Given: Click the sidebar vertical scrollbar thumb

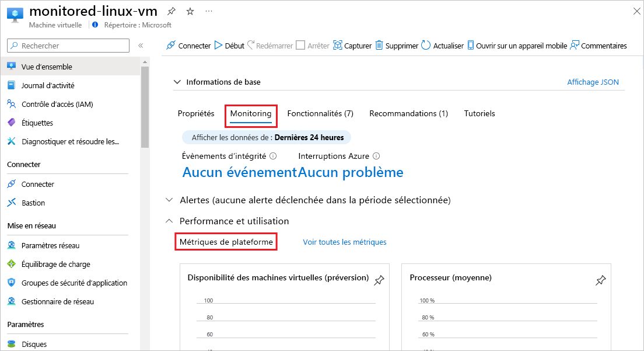Looking at the screenshot, I should click(145, 107).
